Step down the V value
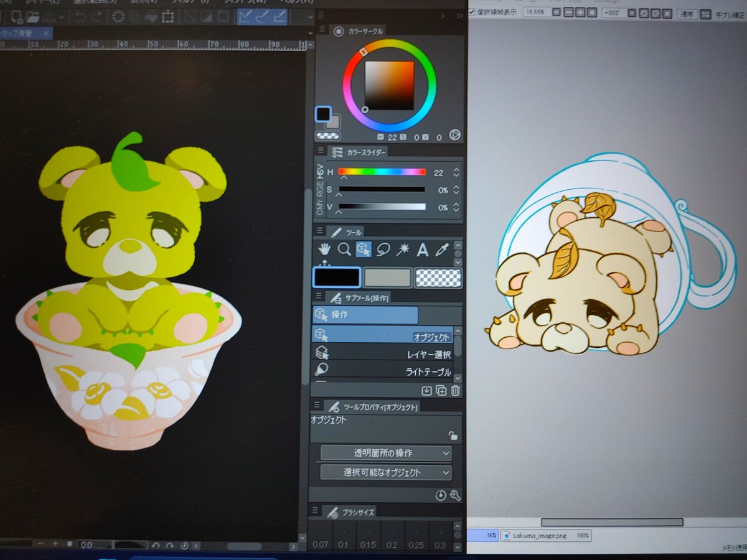747x560 pixels. click(456, 210)
